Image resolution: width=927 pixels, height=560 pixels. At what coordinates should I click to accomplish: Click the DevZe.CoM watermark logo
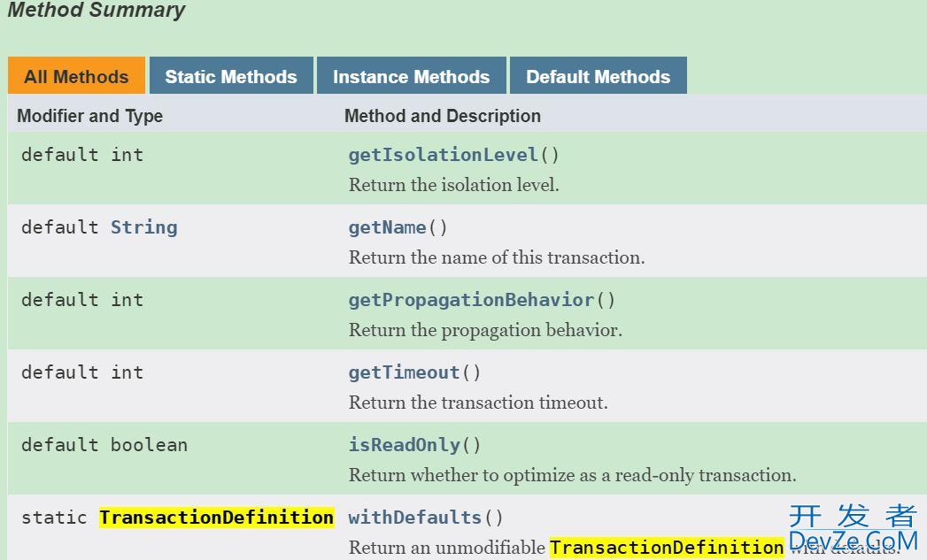pyautogui.click(x=854, y=528)
